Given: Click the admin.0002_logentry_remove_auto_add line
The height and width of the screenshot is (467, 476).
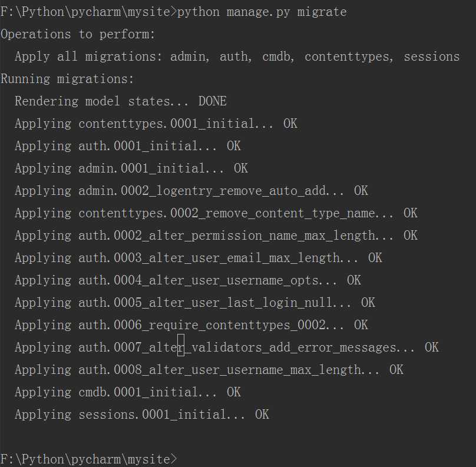Looking at the screenshot, I should pyautogui.click(x=191, y=191).
